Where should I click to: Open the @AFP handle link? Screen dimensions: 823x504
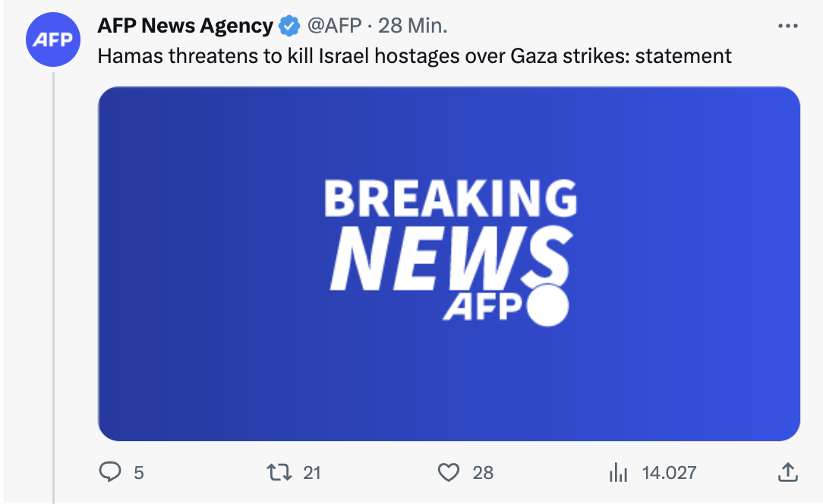point(333,26)
